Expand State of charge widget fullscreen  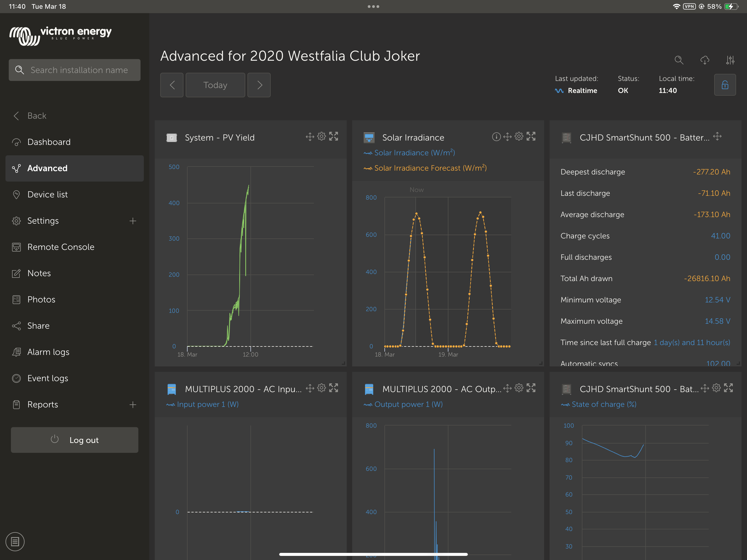(728, 388)
